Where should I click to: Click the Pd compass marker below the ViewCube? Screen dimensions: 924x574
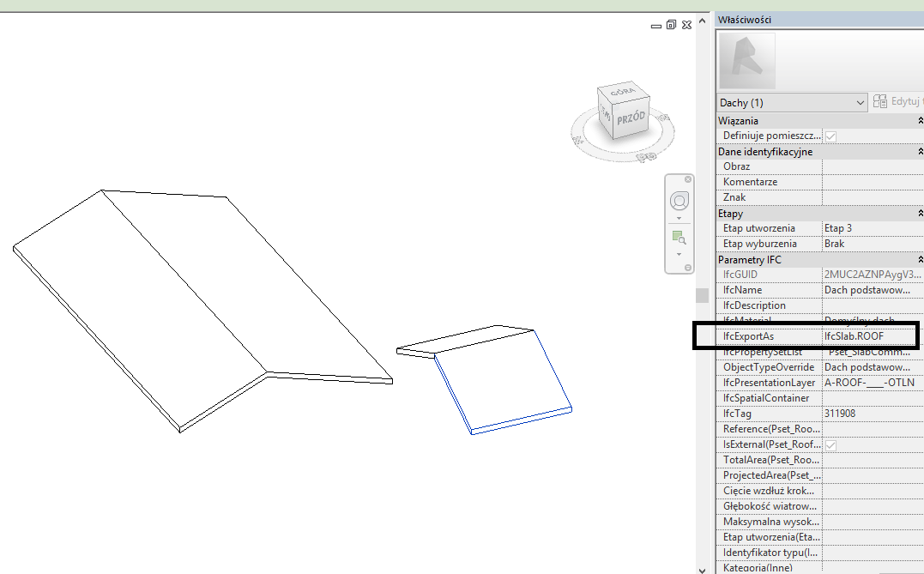point(646,156)
